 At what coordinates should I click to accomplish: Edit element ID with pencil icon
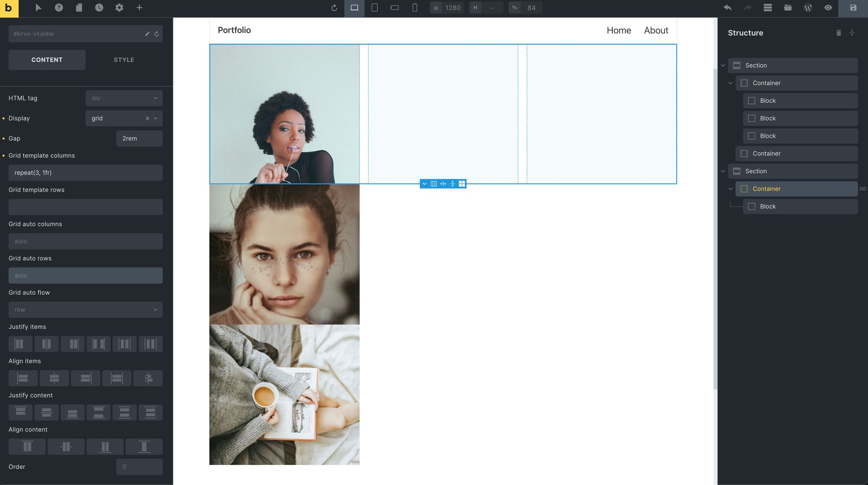pyautogui.click(x=147, y=34)
